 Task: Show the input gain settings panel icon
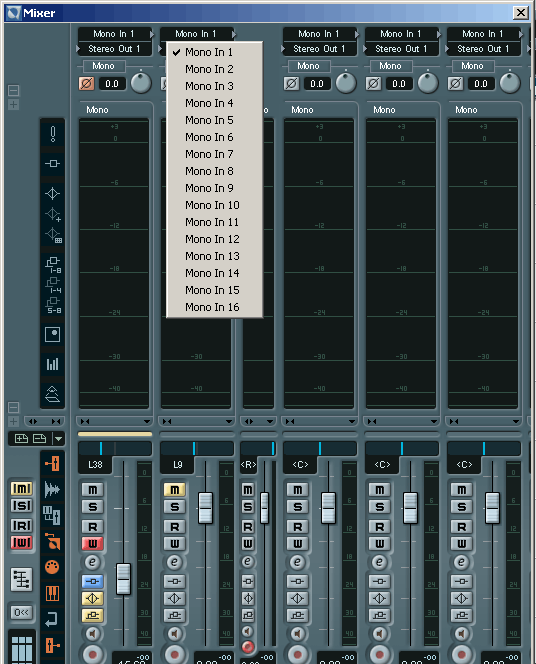pyautogui.click(x=52, y=134)
